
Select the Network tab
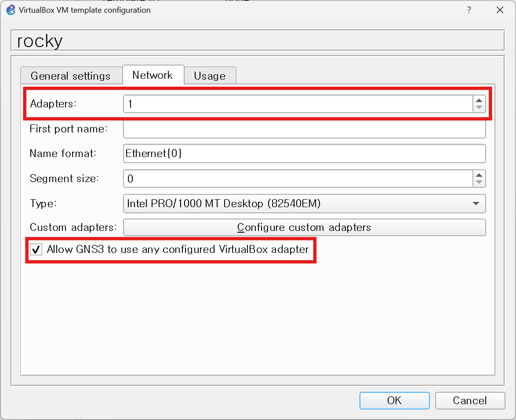click(x=153, y=75)
